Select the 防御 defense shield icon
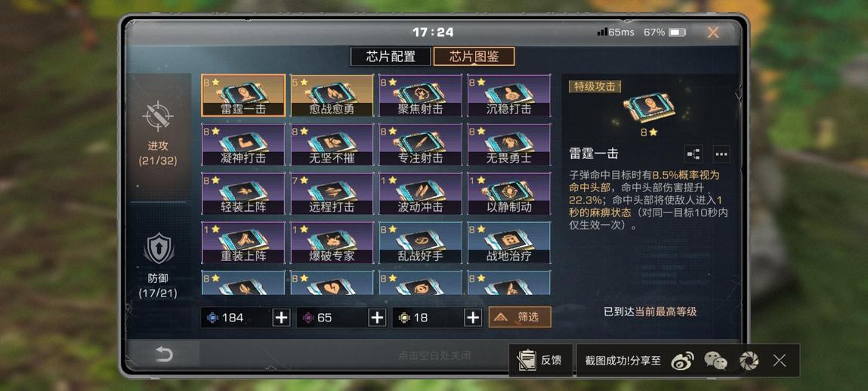This screenshot has height=391, width=868. [x=159, y=248]
